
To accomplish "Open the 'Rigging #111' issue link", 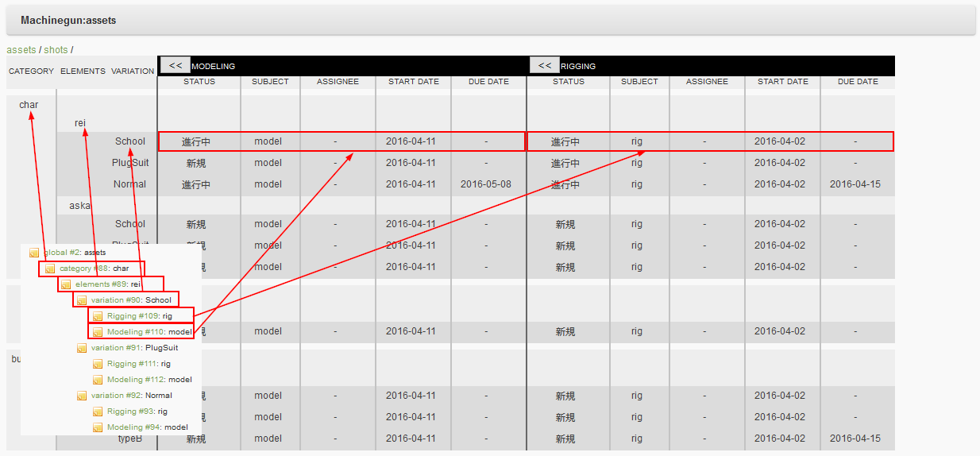I will [x=132, y=364].
